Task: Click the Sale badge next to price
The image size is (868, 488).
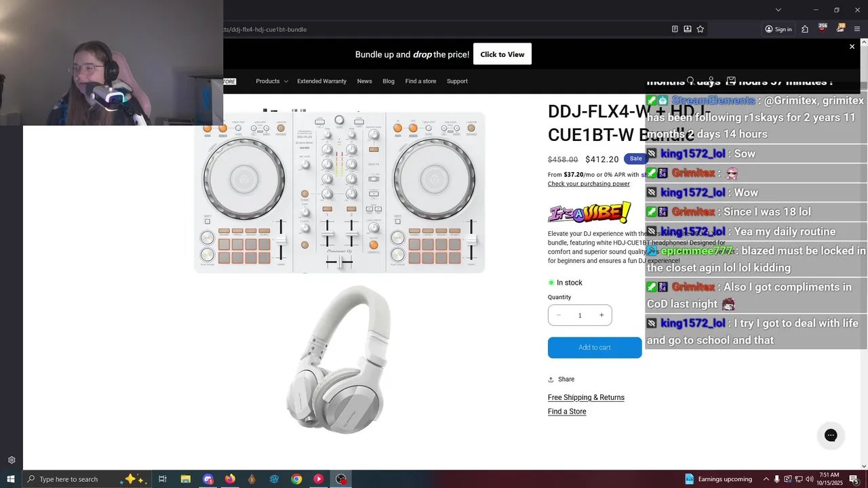Action: (635, 159)
